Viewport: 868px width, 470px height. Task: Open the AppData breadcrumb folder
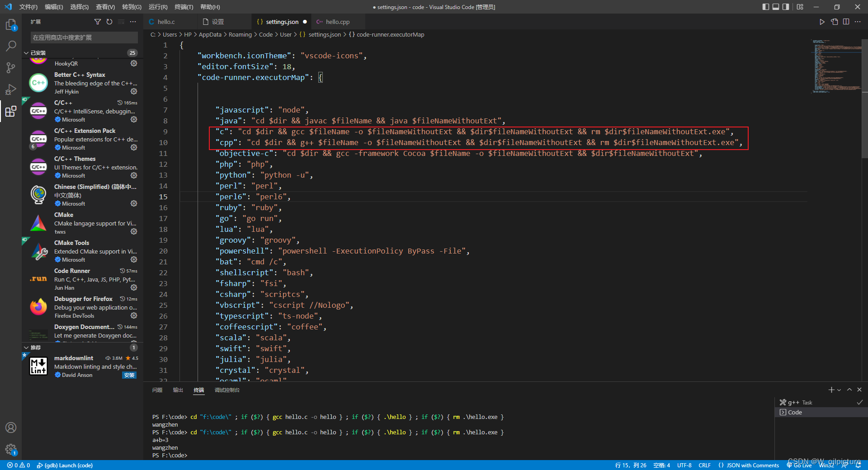click(x=210, y=34)
